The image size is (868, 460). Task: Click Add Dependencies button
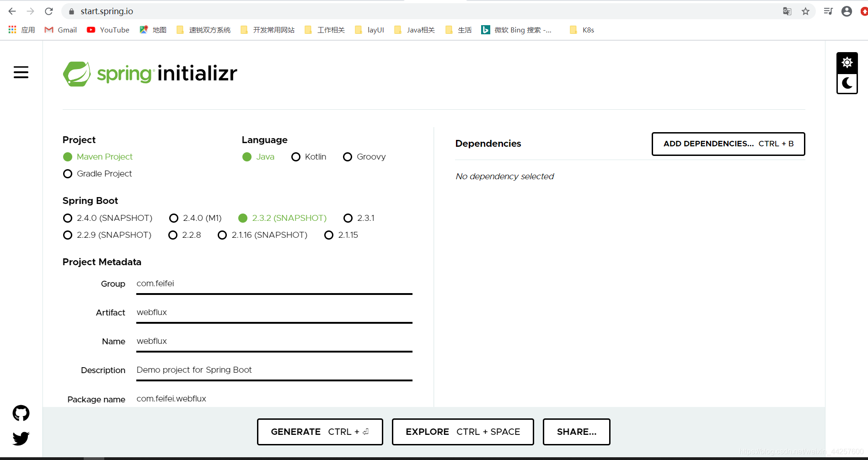(x=728, y=144)
